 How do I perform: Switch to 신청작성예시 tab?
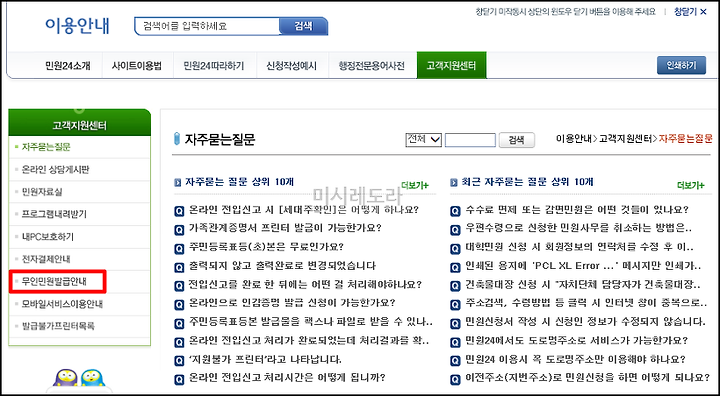291,66
